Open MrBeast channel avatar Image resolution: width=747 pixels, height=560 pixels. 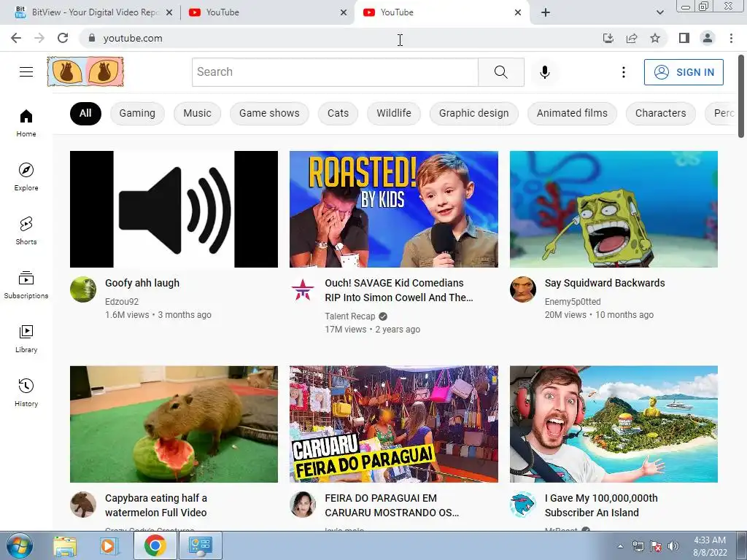tap(523, 505)
